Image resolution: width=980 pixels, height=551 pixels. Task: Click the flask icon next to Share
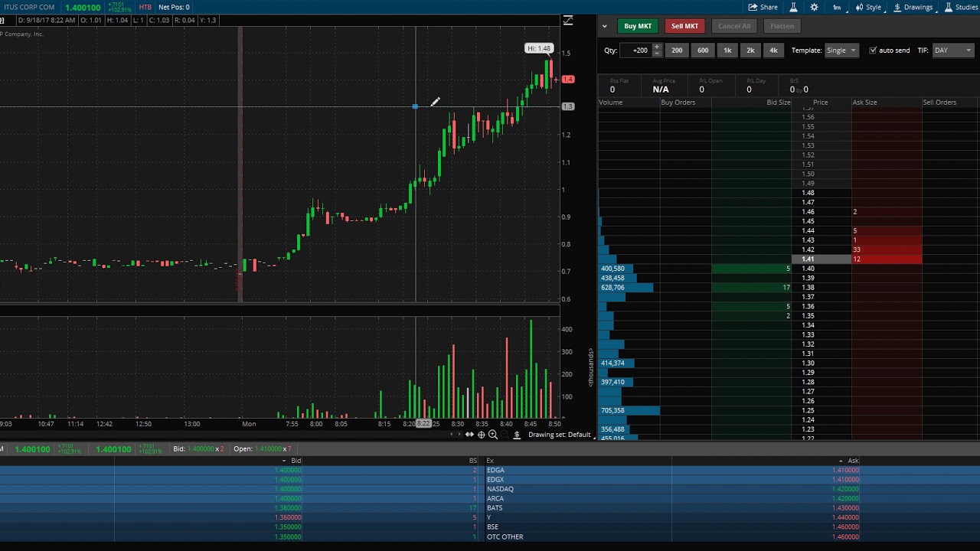tap(793, 8)
